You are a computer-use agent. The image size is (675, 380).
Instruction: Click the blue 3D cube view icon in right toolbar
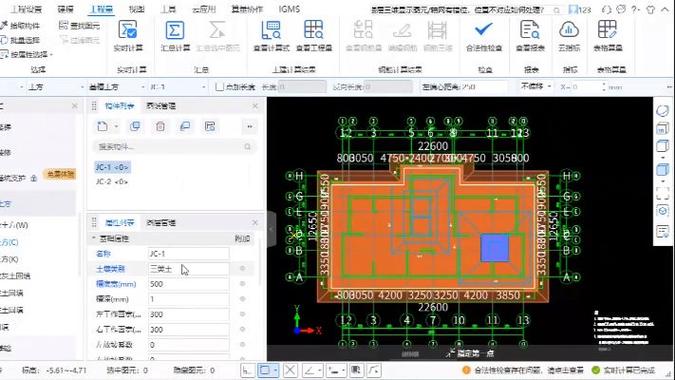click(662, 170)
